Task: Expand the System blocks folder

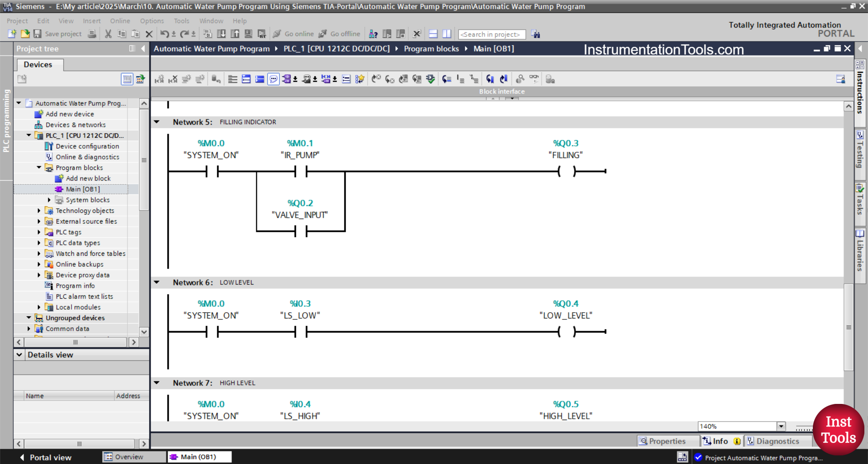Action: (x=50, y=200)
